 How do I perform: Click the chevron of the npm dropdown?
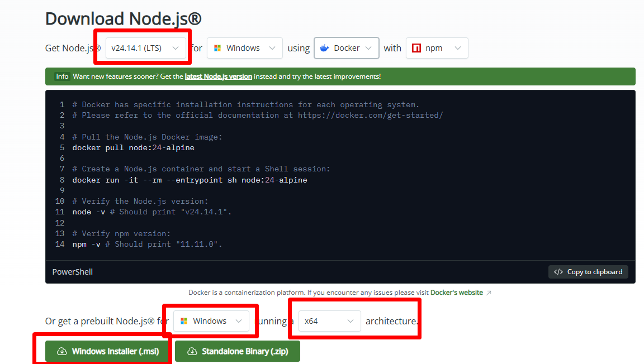click(457, 48)
